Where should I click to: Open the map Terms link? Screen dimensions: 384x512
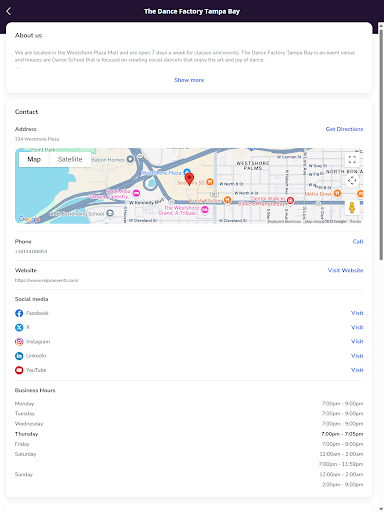(356, 221)
